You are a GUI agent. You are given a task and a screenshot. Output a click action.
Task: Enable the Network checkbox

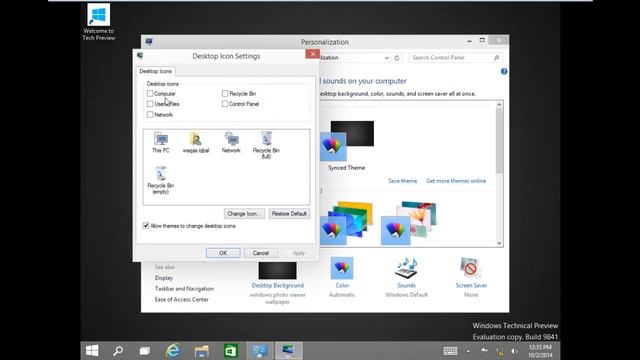(150, 115)
